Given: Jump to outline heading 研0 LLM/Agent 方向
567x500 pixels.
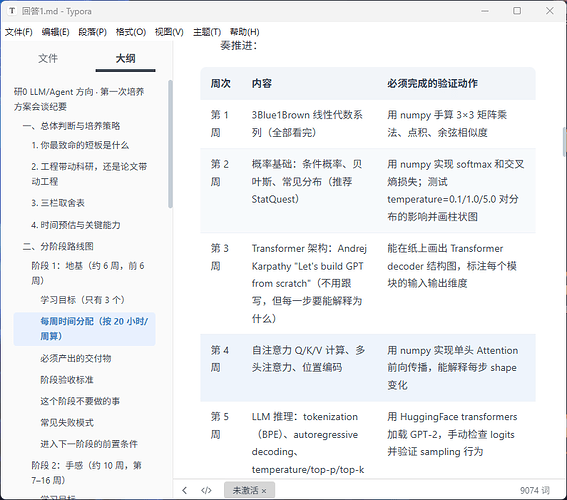Looking at the screenshot, I should point(79,99).
